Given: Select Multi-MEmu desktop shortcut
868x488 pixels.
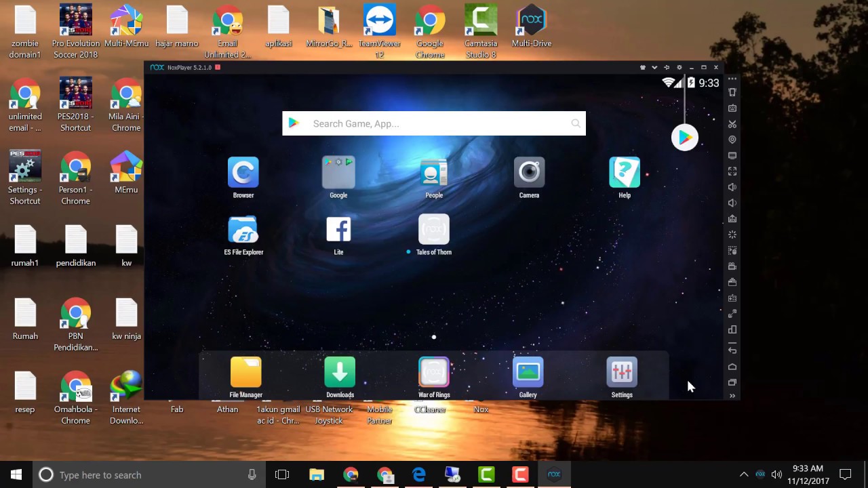Looking at the screenshot, I should (x=126, y=26).
